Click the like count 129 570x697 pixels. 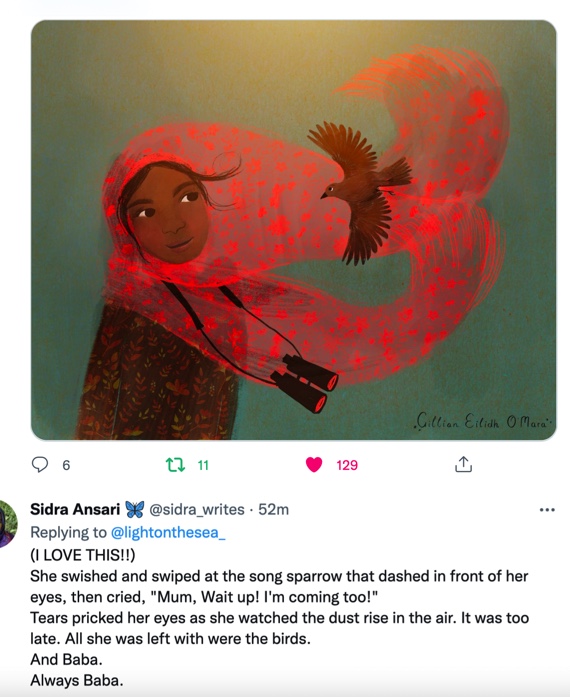click(x=347, y=465)
